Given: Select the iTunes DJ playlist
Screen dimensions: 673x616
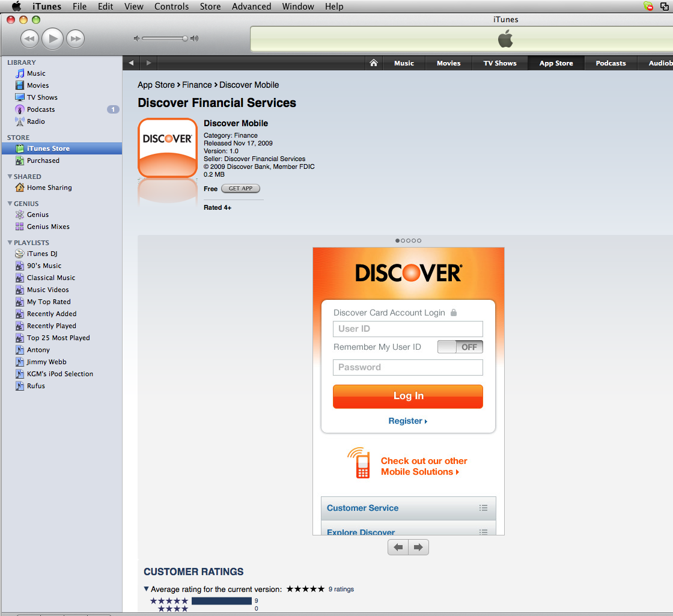Looking at the screenshot, I should click(x=42, y=254).
